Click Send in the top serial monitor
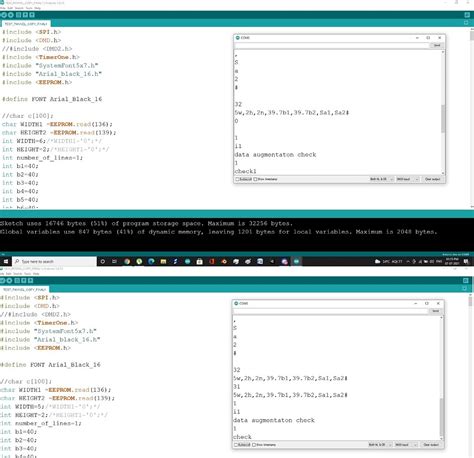 click(437, 45)
